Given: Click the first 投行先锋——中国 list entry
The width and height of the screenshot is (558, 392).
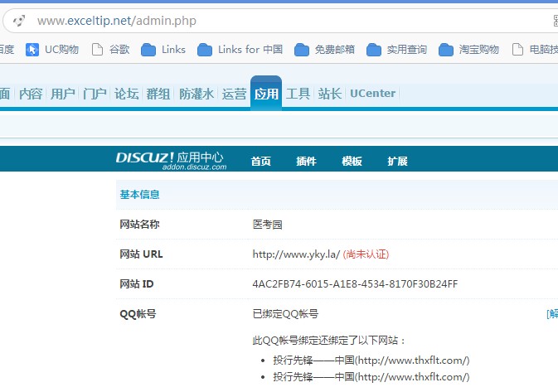Looking at the screenshot, I should click(x=371, y=361).
